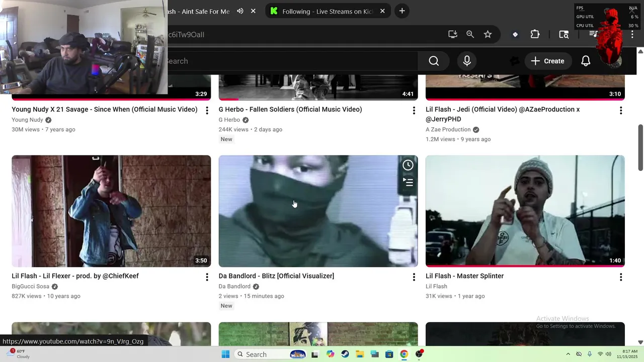The height and width of the screenshot is (362, 644).
Task: Open the Wi-Fi network icon in system tray
Action: pos(600,354)
